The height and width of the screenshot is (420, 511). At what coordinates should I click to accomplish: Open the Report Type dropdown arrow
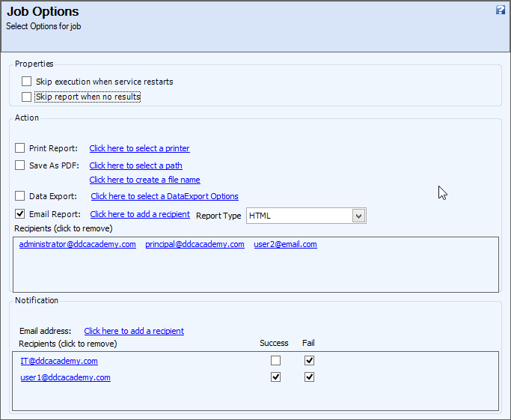tap(358, 216)
